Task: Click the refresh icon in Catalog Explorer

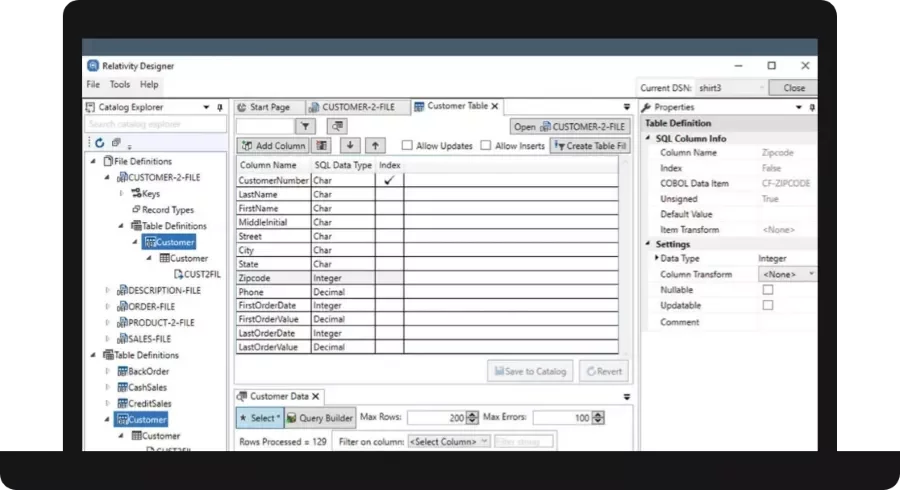Action: click(99, 143)
